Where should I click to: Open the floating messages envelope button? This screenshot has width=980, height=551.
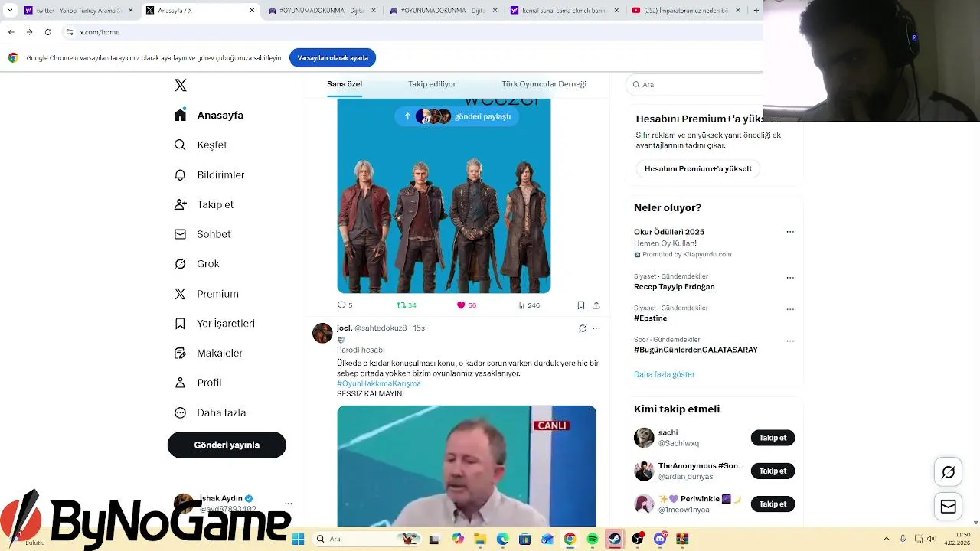948,507
